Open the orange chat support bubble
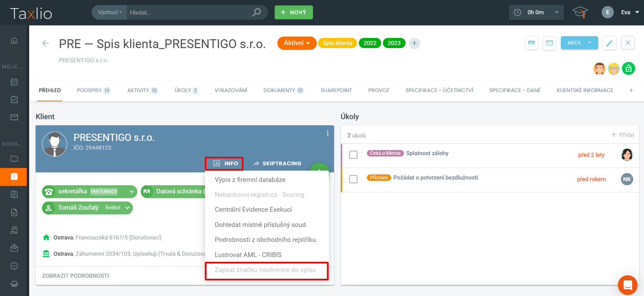The image size is (644, 296). (628, 285)
